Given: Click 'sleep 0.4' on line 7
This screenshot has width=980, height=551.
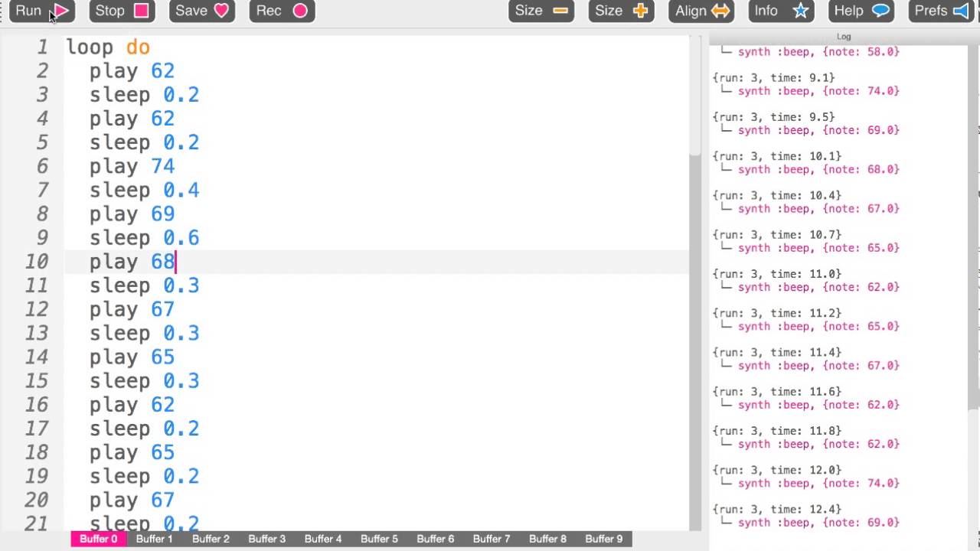Looking at the screenshot, I should pos(144,190).
